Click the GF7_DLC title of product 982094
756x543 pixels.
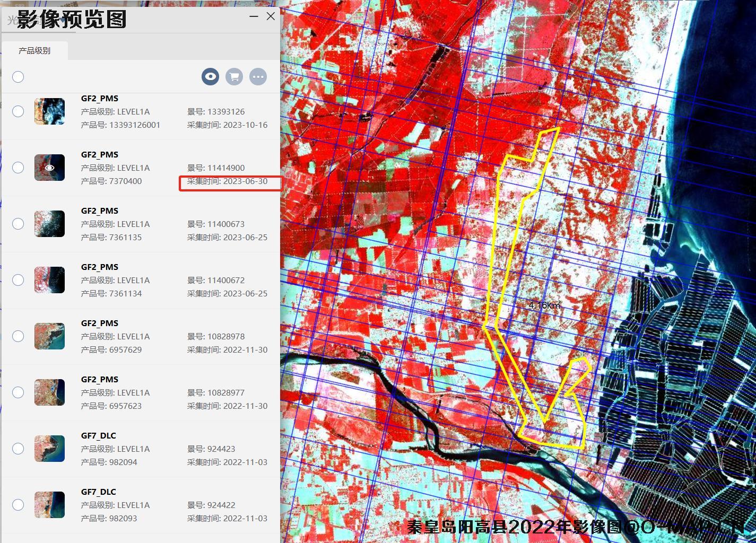pyautogui.click(x=99, y=435)
